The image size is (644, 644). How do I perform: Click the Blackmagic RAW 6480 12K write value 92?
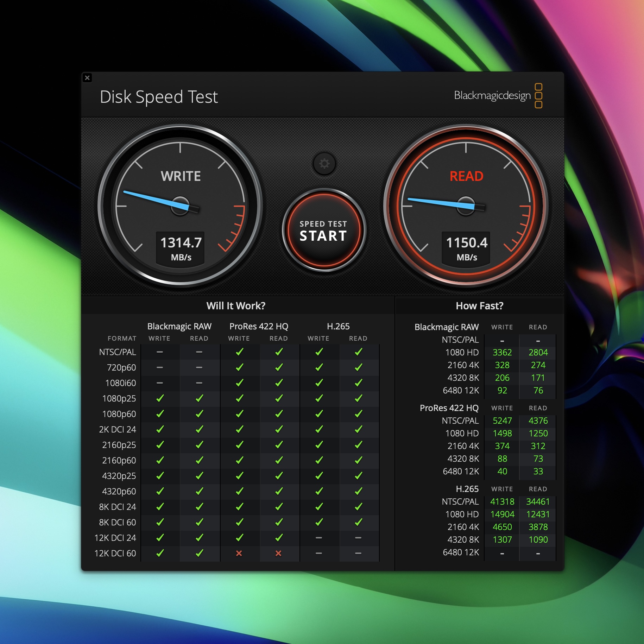[502, 390]
